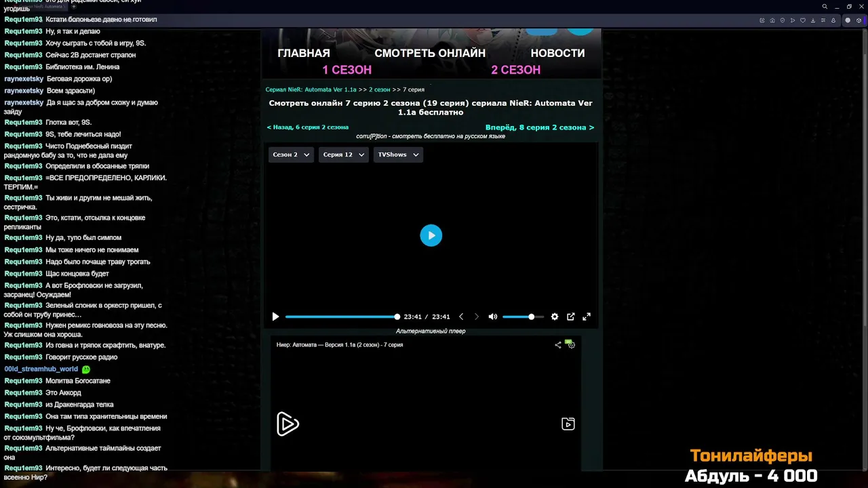Viewport: 868px width, 488px height.
Task: Open the alternative player playlist icon
Action: point(568,424)
